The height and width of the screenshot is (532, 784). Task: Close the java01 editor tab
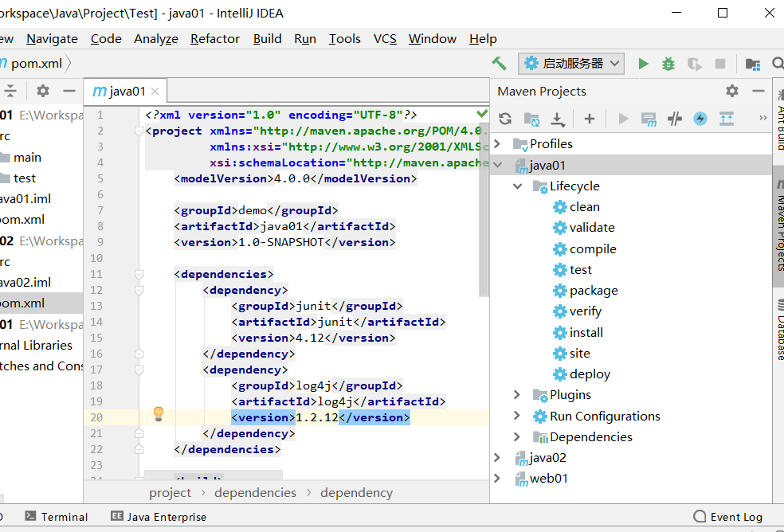(x=155, y=91)
